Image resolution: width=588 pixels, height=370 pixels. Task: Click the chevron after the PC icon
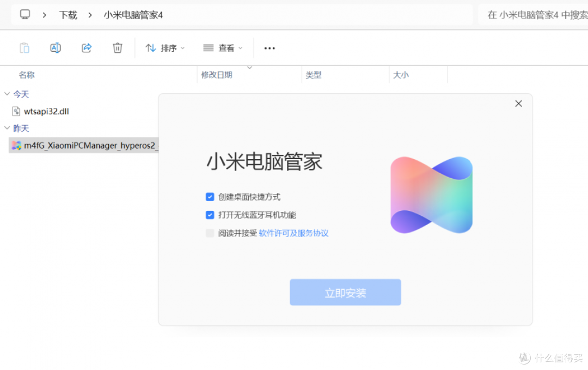pyautogui.click(x=45, y=15)
